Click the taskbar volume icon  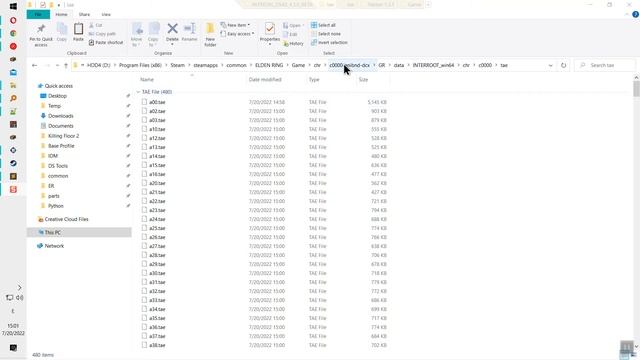19,298
